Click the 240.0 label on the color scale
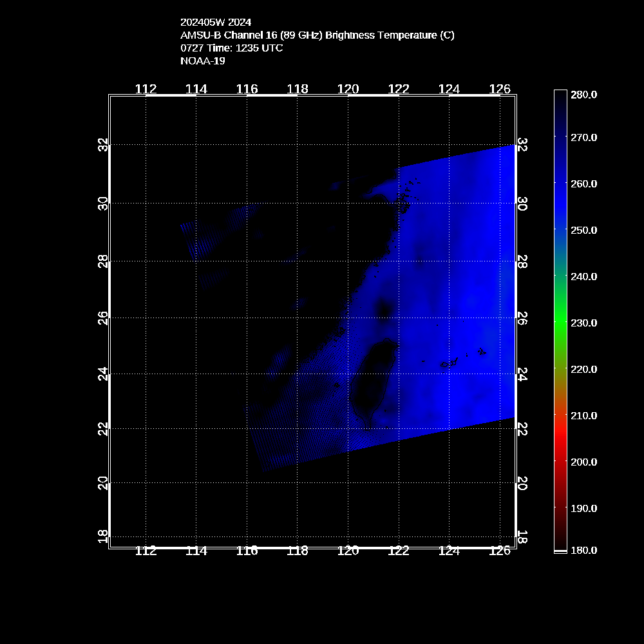The image size is (644, 644). (x=583, y=277)
